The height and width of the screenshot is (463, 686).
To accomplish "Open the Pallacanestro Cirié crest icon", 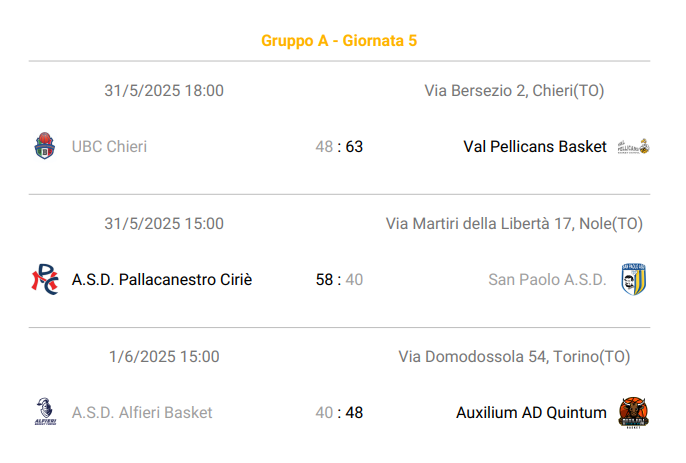I will point(45,279).
